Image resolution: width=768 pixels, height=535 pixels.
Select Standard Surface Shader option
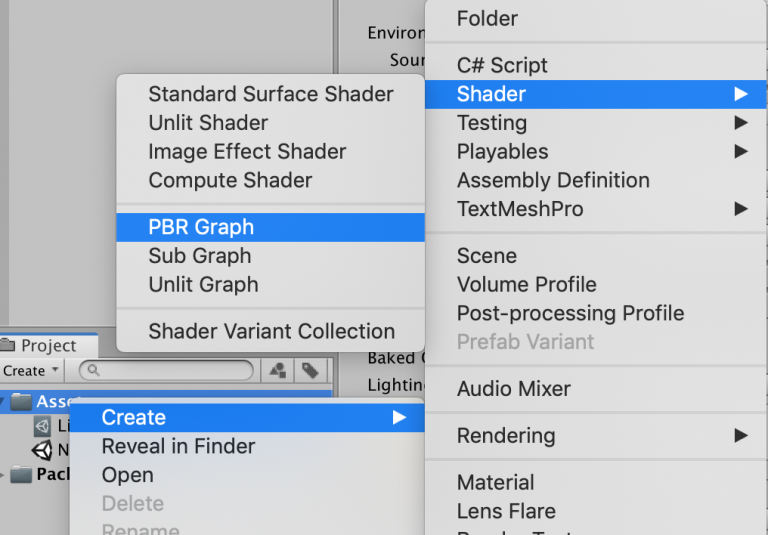tap(270, 94)
